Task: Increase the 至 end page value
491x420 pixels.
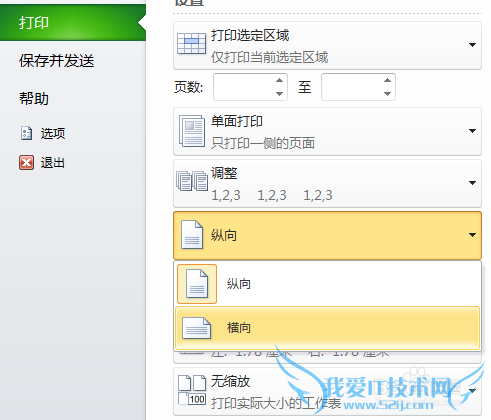Action: tap(387, 80)
